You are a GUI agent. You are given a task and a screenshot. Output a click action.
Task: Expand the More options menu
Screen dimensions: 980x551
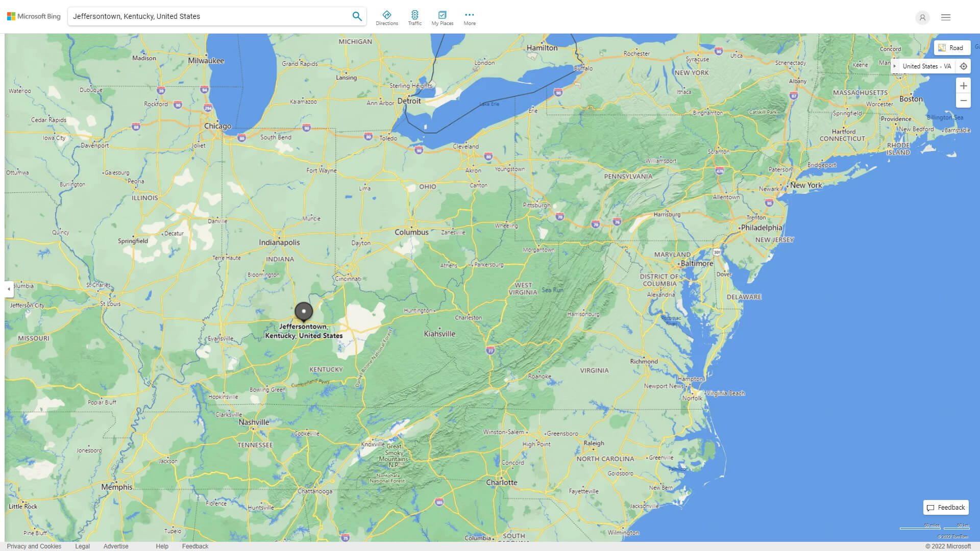coord(469,18)
